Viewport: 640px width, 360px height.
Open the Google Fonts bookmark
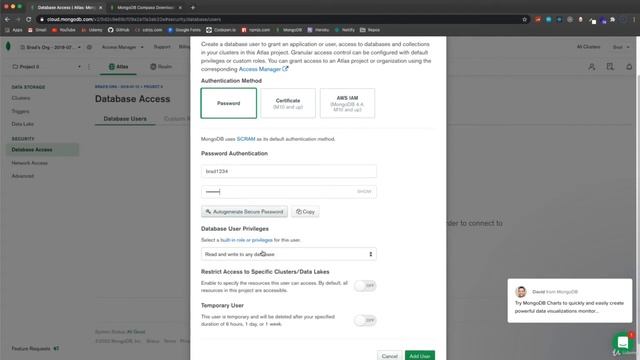point(184,30)
